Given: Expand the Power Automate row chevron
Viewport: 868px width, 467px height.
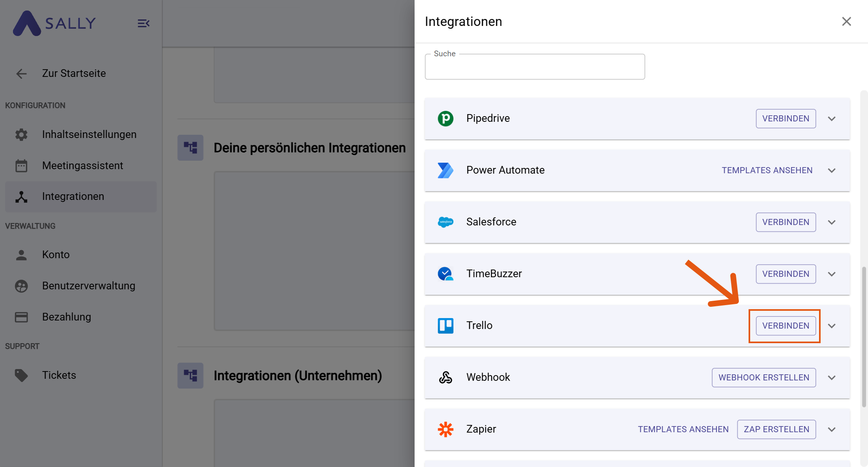Looking at the screenshot, I should [832, 170].
